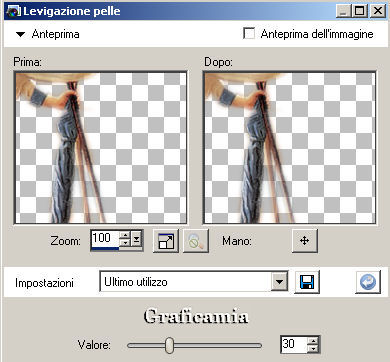Increase Zoom with the up arrow

click(125, 235)
